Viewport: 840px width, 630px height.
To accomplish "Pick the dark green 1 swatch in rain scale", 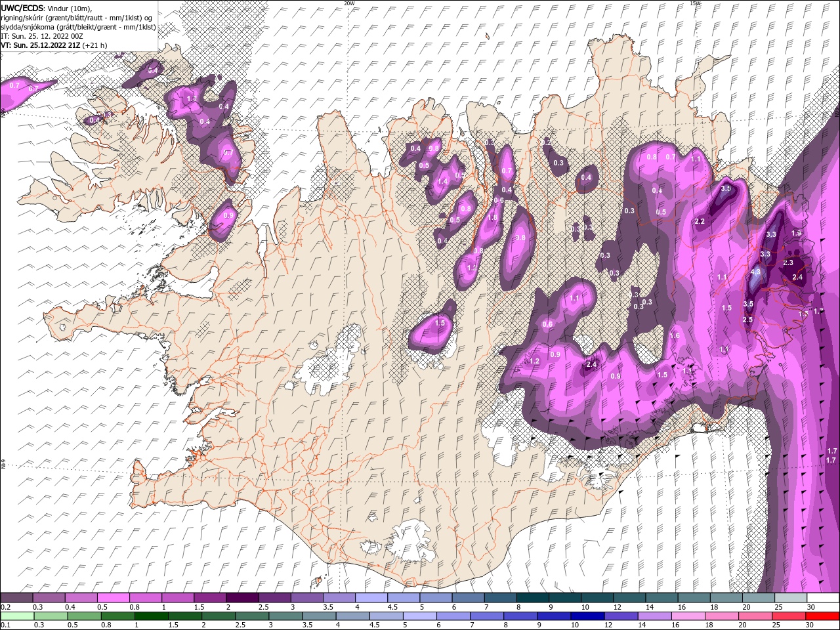I will coord(151,616).
